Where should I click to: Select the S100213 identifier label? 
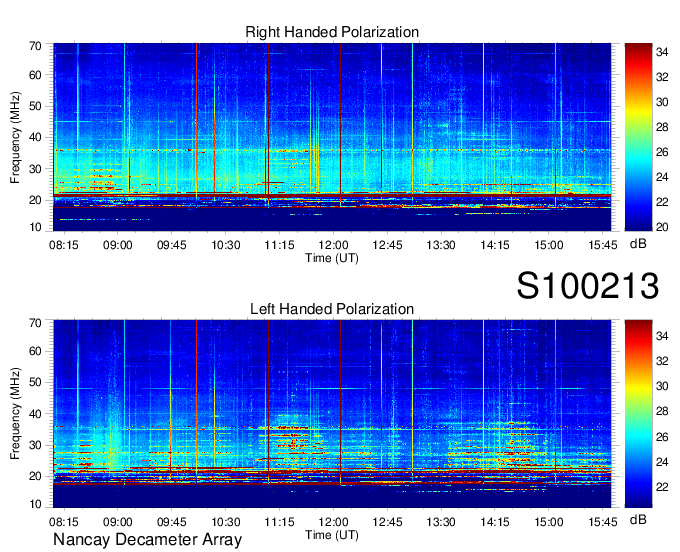[588, 286]
